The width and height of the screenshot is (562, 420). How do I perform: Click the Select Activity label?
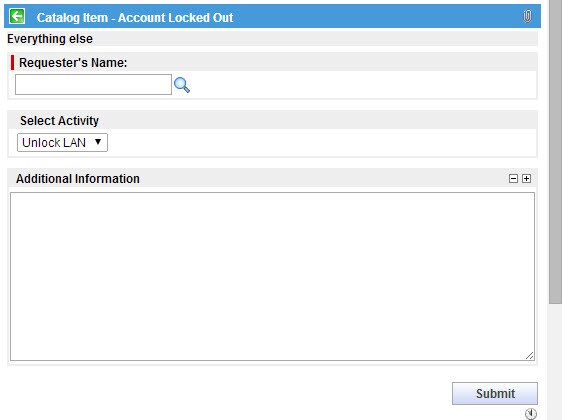click(59, 121)
